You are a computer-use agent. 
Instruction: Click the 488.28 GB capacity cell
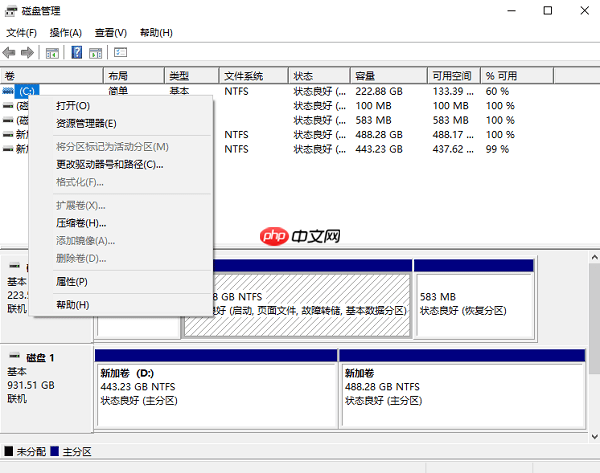[379, 135]
